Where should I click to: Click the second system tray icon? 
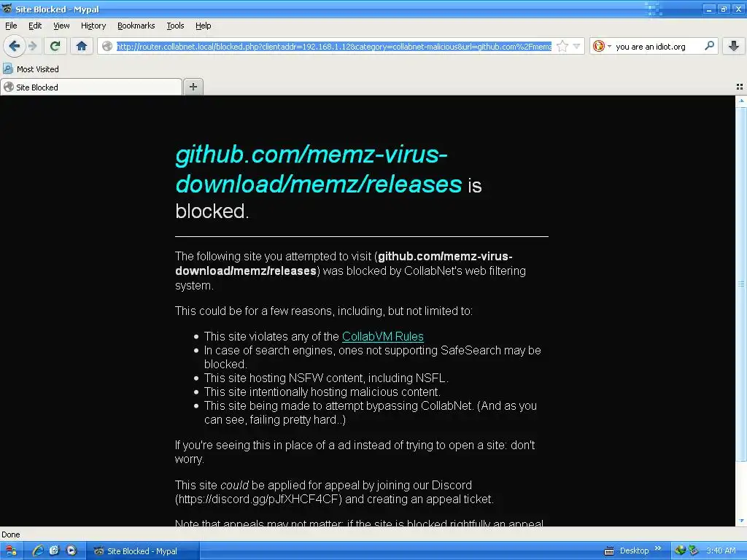(693, 551)
